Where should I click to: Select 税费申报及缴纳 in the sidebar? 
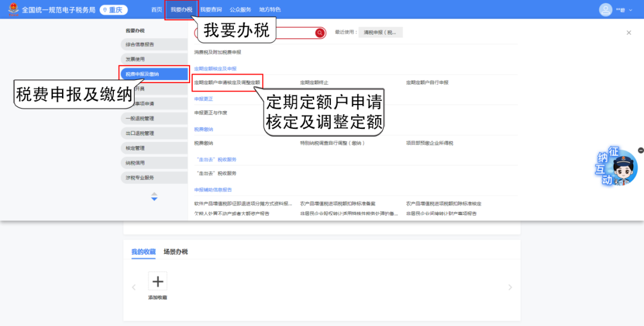(154, 74)
